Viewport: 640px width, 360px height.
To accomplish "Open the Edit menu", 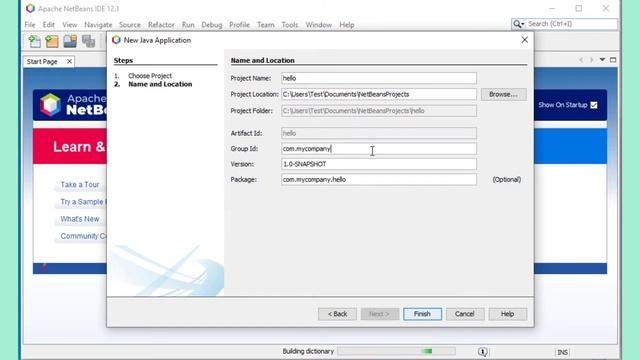I will click(x=49, y=25).
